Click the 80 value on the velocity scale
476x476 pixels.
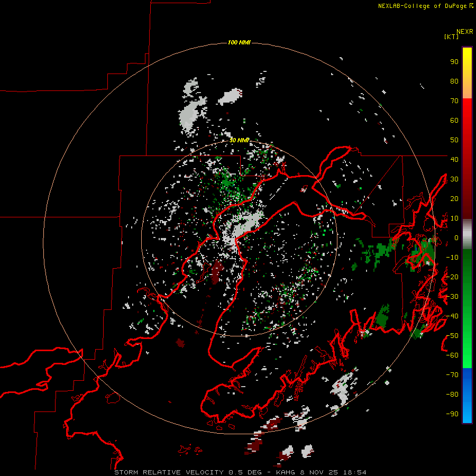(x=454, y=81)
